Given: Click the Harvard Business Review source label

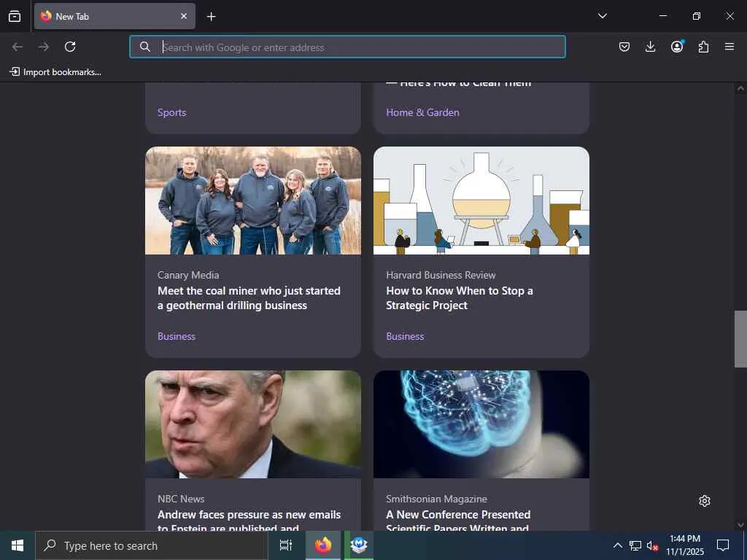Looking at the screenshot, I should (x=441, y=275).
